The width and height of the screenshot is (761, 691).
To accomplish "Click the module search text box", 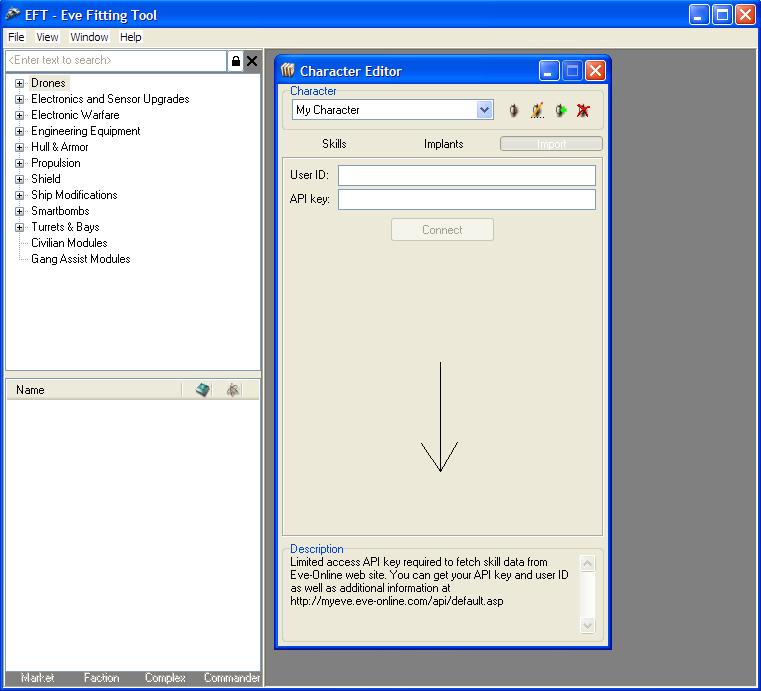I will (x=116, y=60).
